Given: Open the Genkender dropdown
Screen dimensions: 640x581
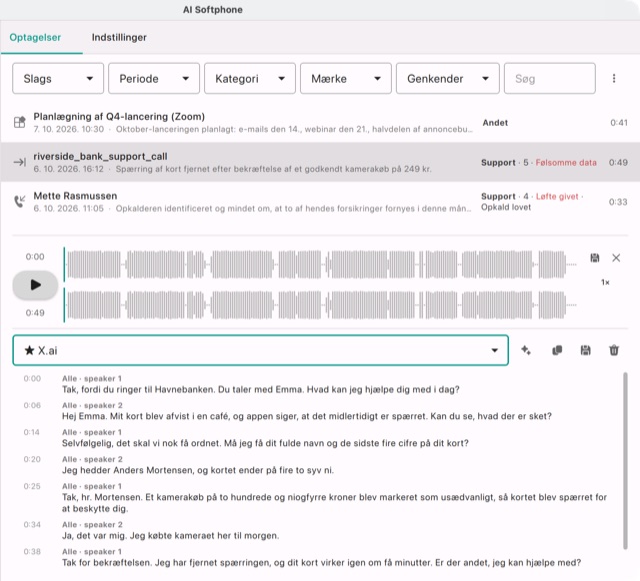Looking at the screenshot, I should pyautogui.click(x=448, y=78).
